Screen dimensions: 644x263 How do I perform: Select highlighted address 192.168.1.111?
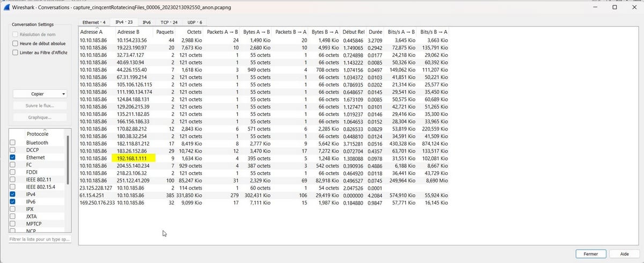click(134, 158)
